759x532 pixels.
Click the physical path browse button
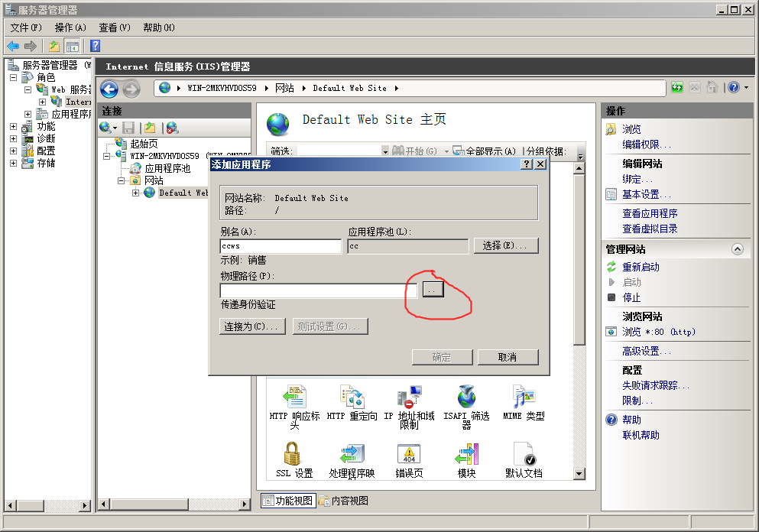point(433,290)
